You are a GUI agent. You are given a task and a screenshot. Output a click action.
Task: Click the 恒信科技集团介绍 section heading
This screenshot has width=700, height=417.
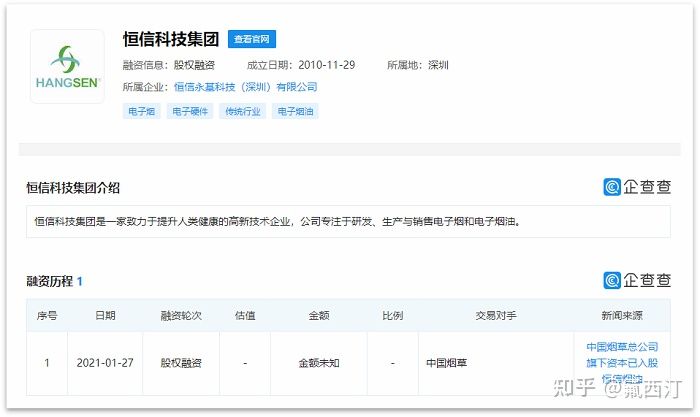[x=73, y=188]
